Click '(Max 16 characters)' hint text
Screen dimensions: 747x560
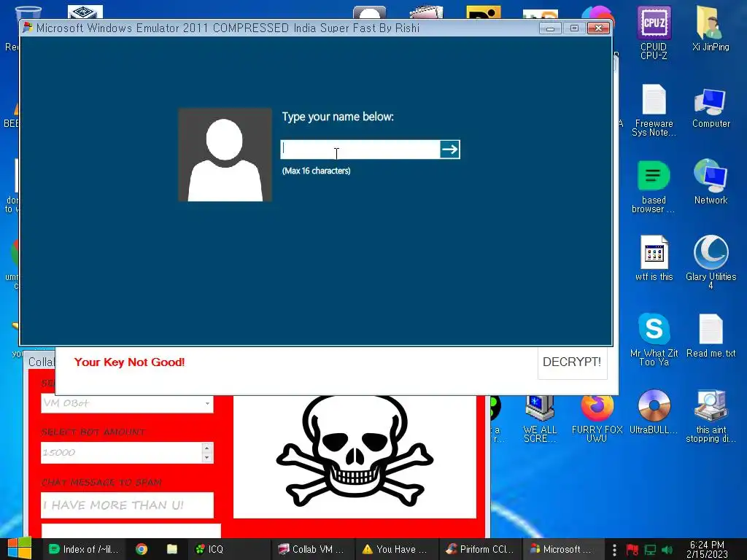[317, 171]
